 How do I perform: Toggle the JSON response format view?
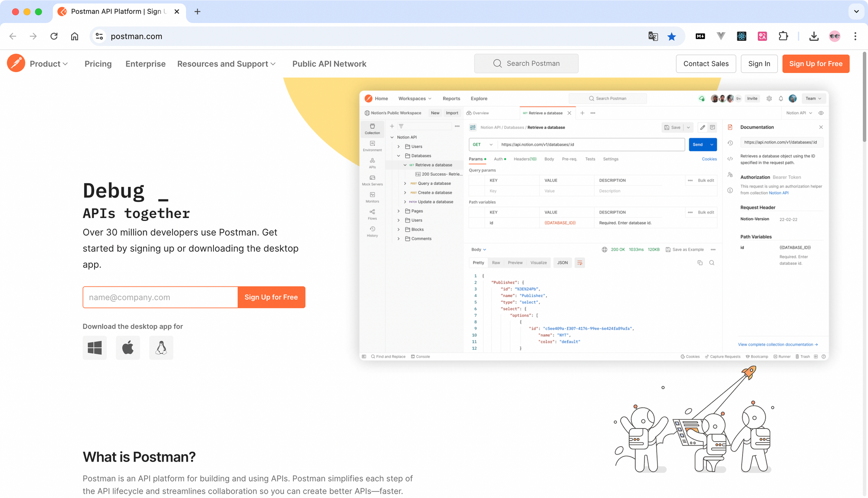[562, 262]
